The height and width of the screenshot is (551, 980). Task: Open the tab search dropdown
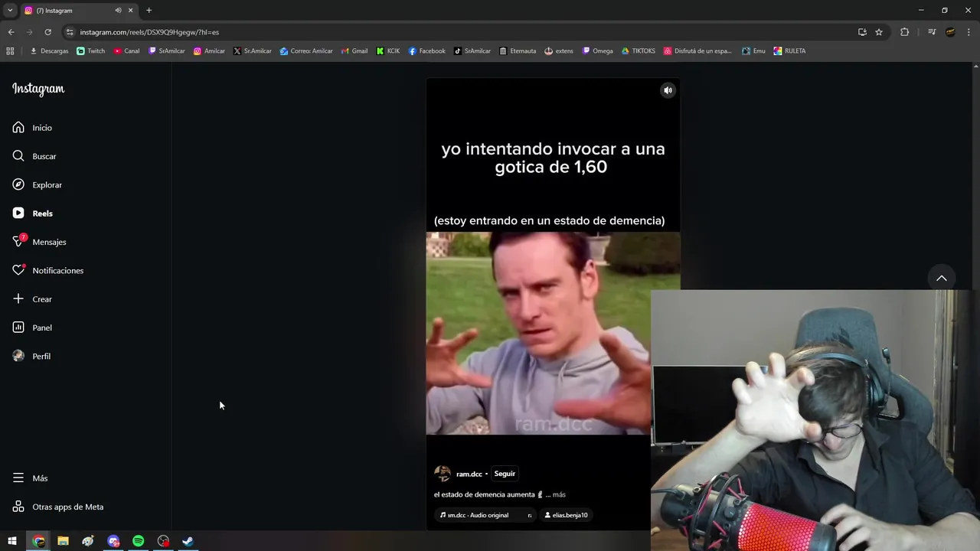10,11
